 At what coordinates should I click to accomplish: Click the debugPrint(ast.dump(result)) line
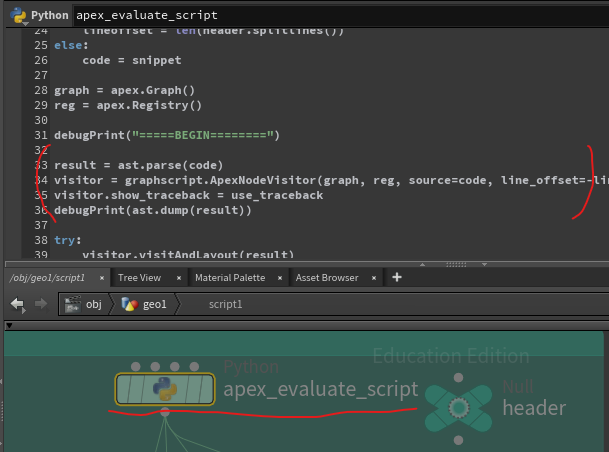(x=153, y=210)
